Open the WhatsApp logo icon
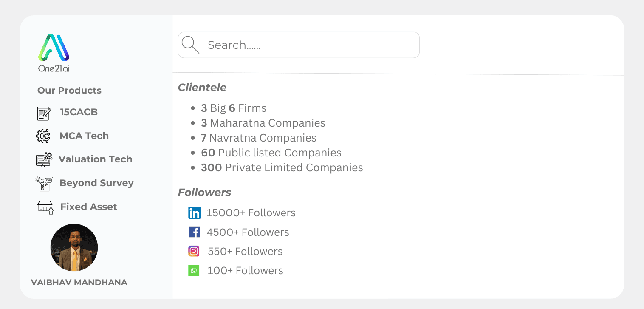644x309 pixels. (194, 270)
